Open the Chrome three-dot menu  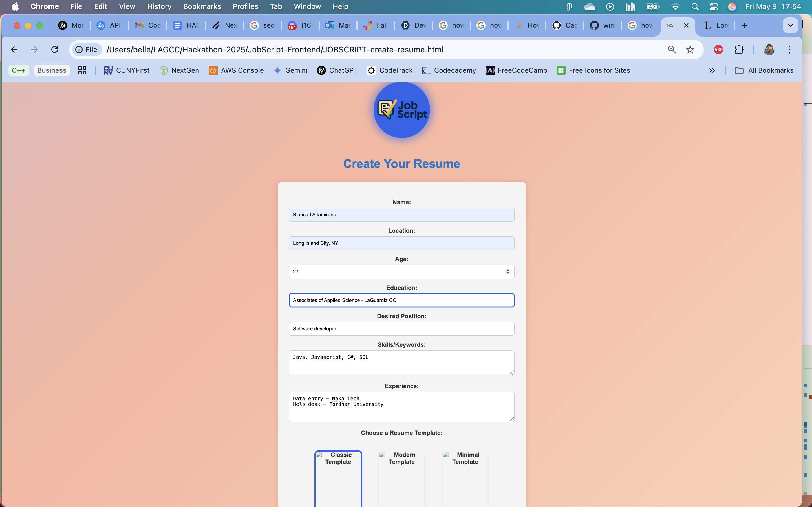789,50
